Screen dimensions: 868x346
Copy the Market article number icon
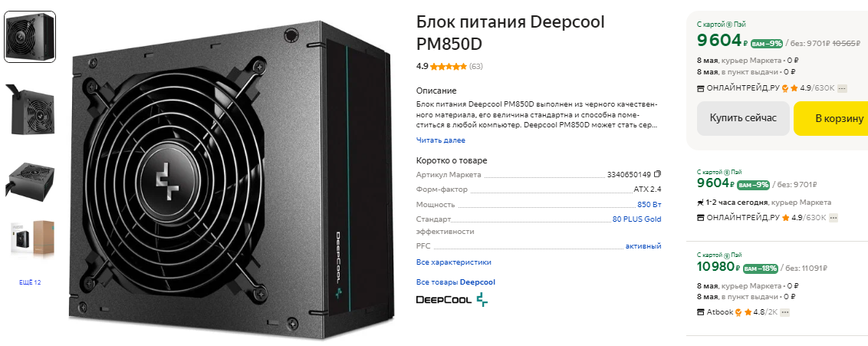click(x=658, y=174)
